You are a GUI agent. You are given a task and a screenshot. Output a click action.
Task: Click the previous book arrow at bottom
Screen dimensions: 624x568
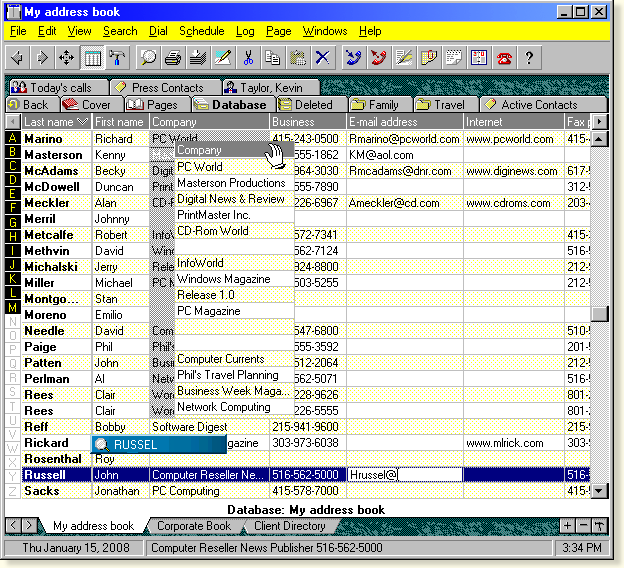(x=13, y=525)
